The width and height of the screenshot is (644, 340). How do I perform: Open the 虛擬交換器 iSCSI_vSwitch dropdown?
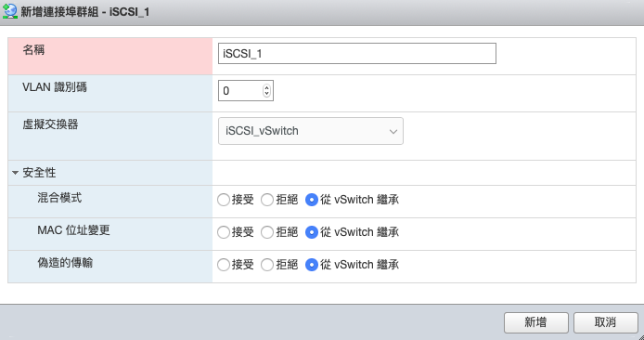311,131
